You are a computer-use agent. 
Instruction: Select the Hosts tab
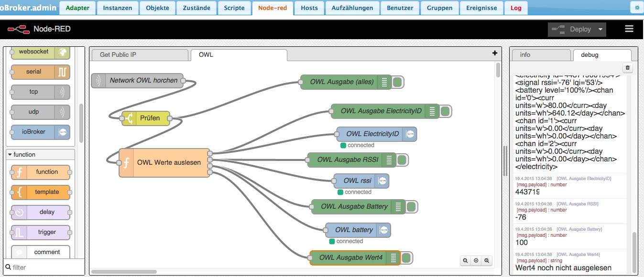309,8
